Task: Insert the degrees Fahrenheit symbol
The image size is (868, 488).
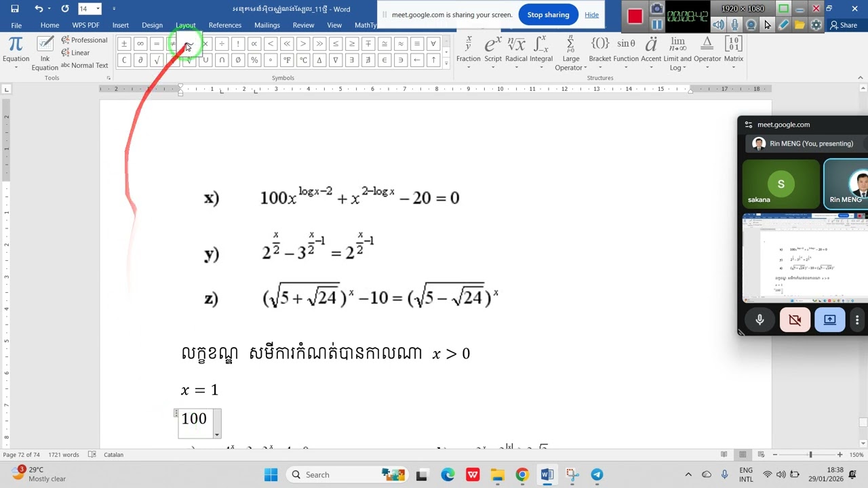Action: tap(287, 60)
